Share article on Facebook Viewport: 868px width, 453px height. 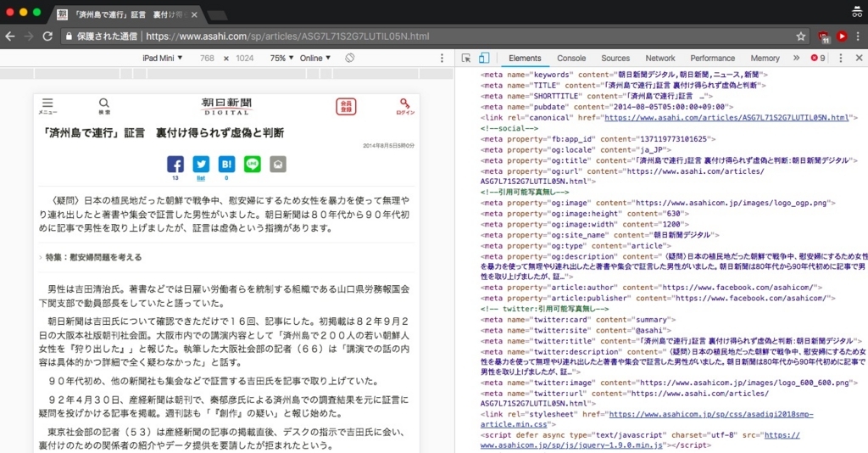click(175, 164)
